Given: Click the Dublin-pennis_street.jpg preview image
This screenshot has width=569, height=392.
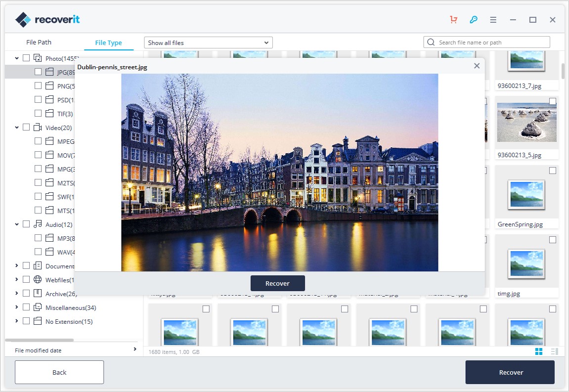Looking at the screenshot, I should coord(279,173).
